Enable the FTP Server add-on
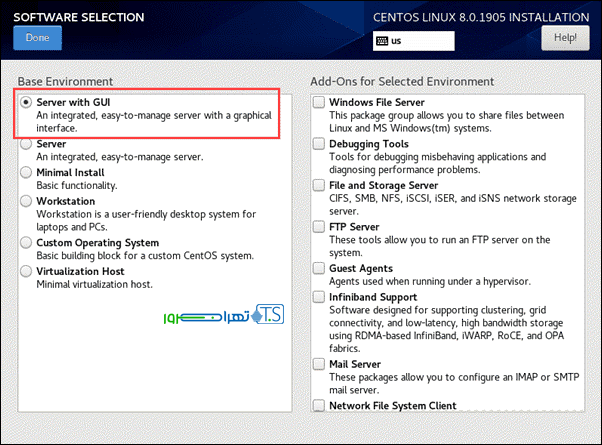Image resolution: width=602 pixels, height=445 pixels. pyautogui.click(x=318, y=227)
